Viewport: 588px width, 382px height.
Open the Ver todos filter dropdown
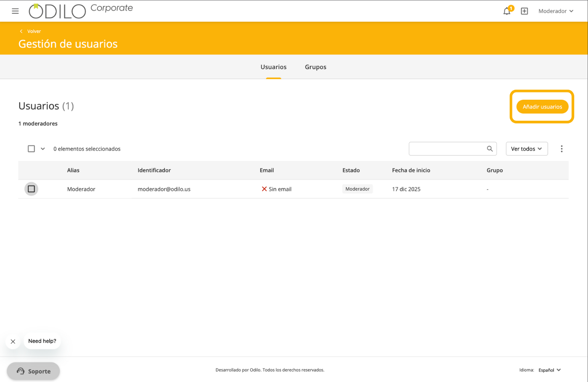coord(526,149)
